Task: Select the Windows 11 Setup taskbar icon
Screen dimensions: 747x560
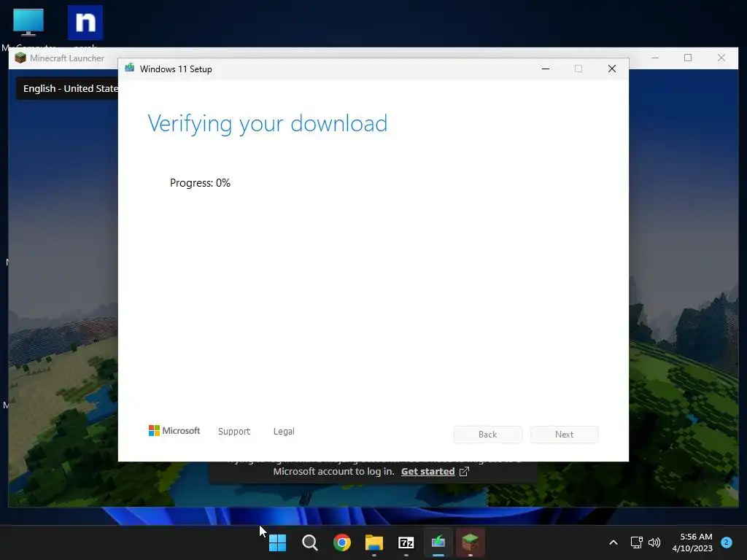Action: [x=438, y=542]
